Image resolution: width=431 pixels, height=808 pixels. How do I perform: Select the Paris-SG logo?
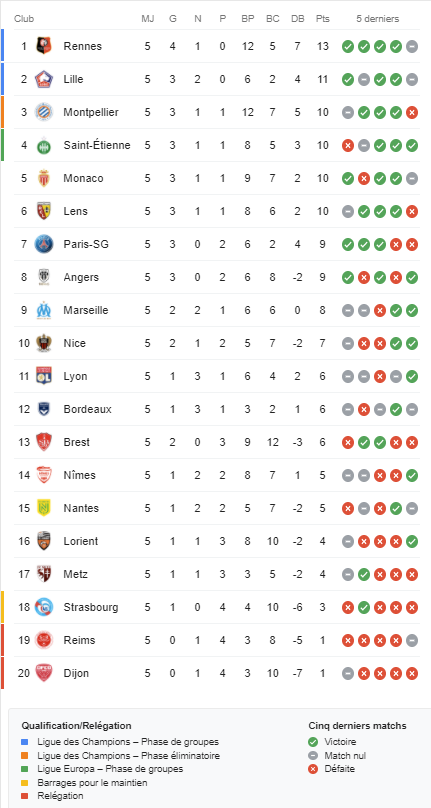click(44, 244)
